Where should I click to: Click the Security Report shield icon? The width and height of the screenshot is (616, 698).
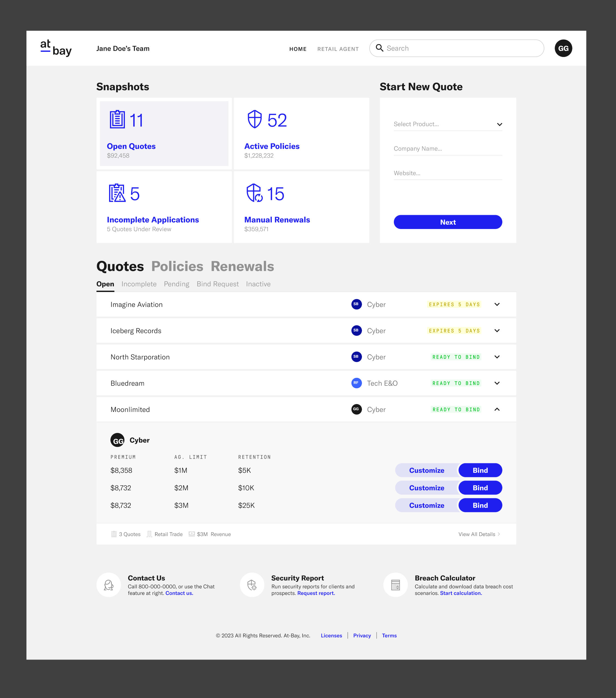(252, 585)
